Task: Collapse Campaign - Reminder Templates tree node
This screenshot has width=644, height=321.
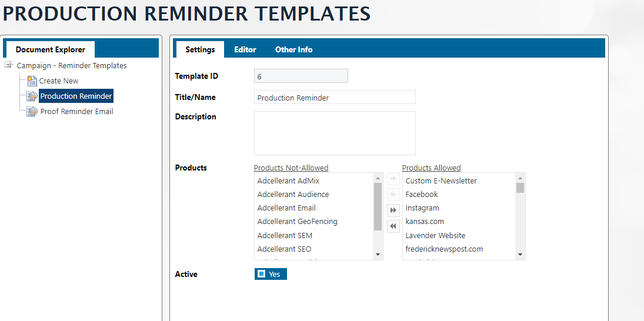Action: click(9, 65)
